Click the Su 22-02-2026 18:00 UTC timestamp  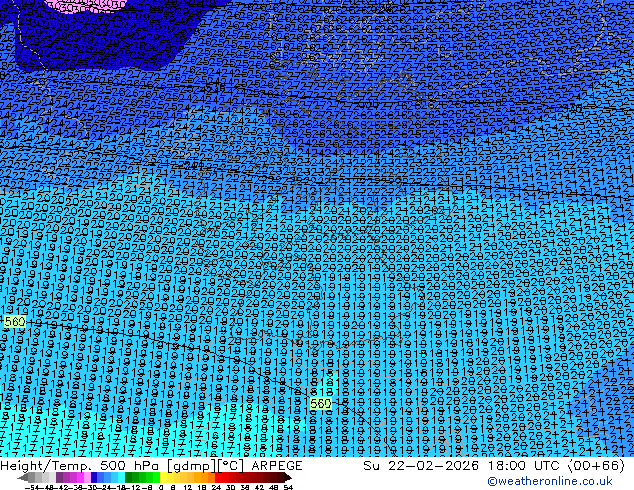tap(494, 465)
